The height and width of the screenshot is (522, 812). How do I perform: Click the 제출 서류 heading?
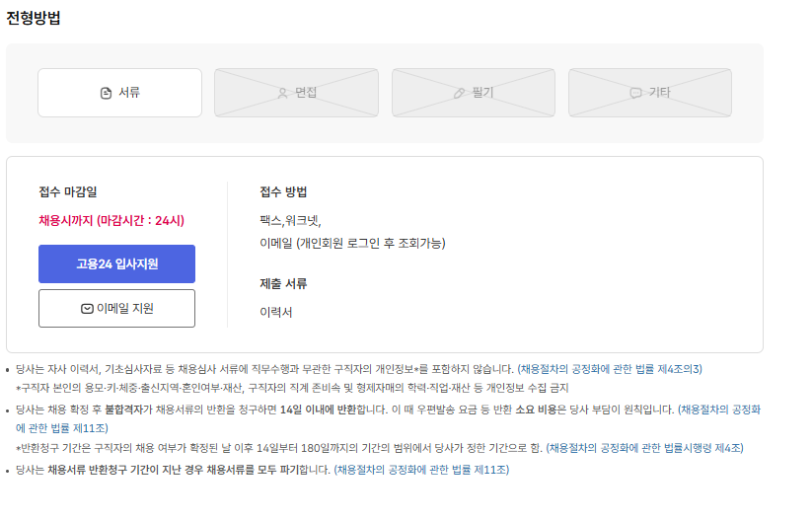click(283, 284)
